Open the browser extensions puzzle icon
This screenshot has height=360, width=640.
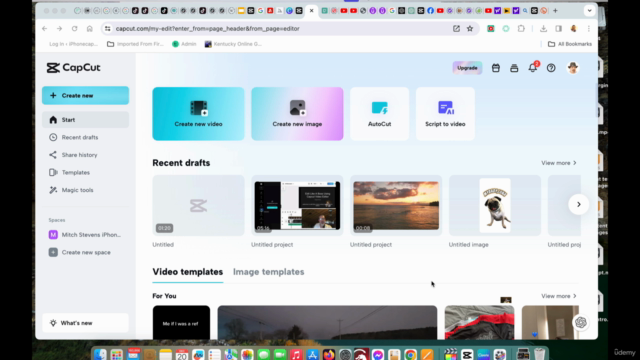tap(521, 29)
